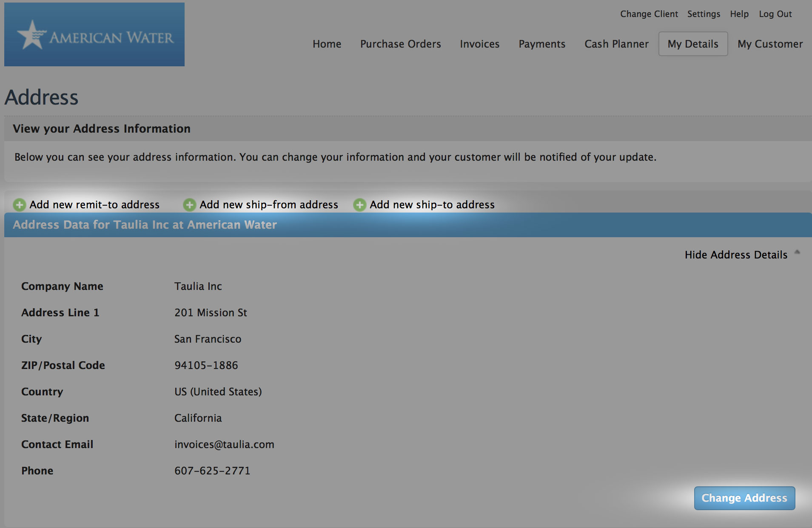Click the State/Region label
Viewport: 812px width, 528px height.
[x=55, y=418]
